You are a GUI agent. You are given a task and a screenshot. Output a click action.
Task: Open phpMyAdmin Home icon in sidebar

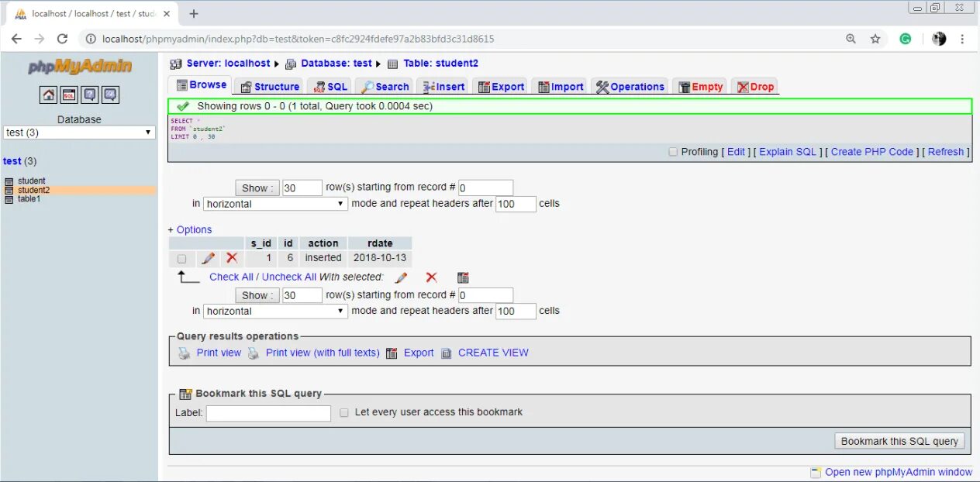pyautogui.click(x=48, y=95)
